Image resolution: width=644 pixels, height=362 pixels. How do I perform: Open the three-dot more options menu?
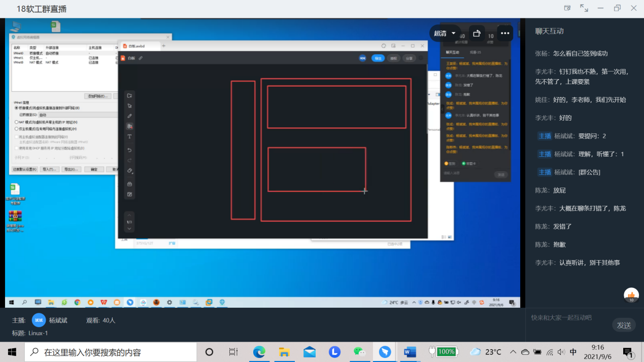(x=504, y=33)
